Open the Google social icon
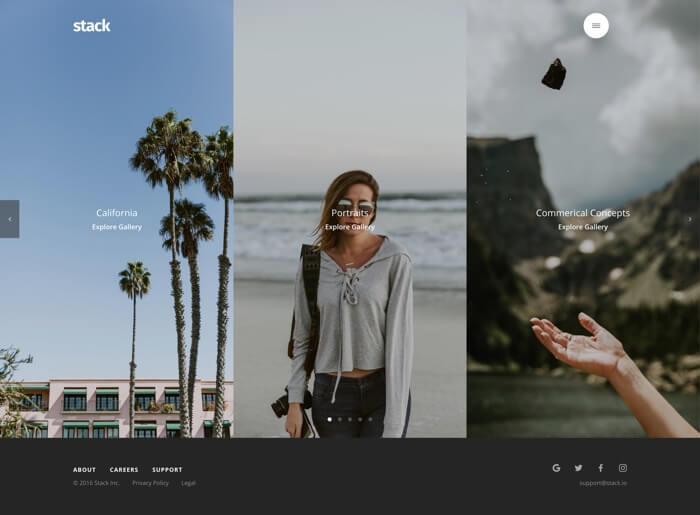This screenshot has height=515, width=700. 556,468
